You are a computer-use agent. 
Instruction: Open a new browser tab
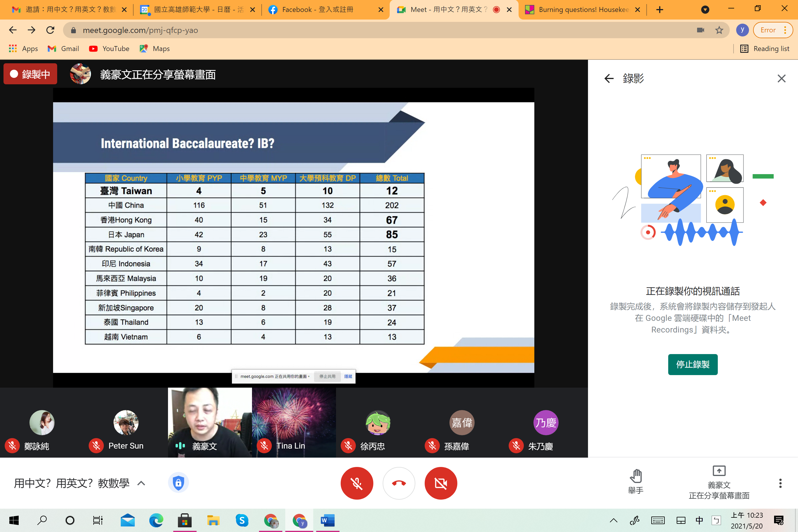tap(659, 10)
